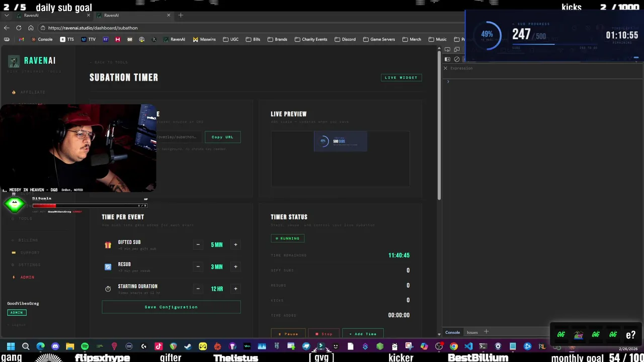Open the Gmail bookmark icon
The width and height of the screenshot is (644, 362).
click(21, 39)
